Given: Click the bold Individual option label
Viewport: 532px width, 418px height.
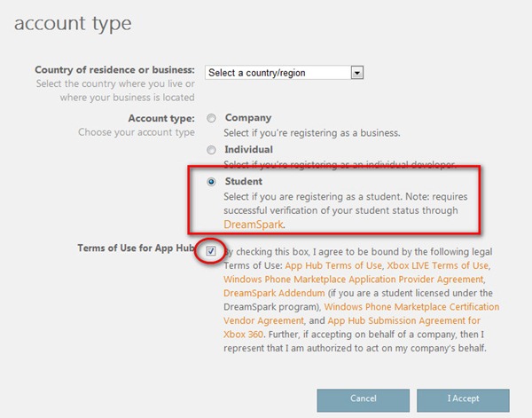Looking at the screenshot, I should pyautogui.click(x=249, y=150).
